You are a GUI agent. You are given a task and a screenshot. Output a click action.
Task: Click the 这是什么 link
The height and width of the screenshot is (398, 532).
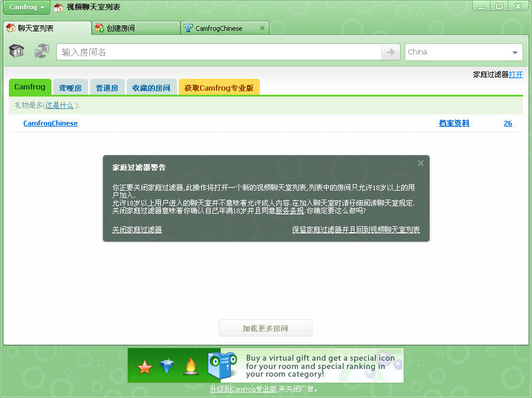coord(59,105)
